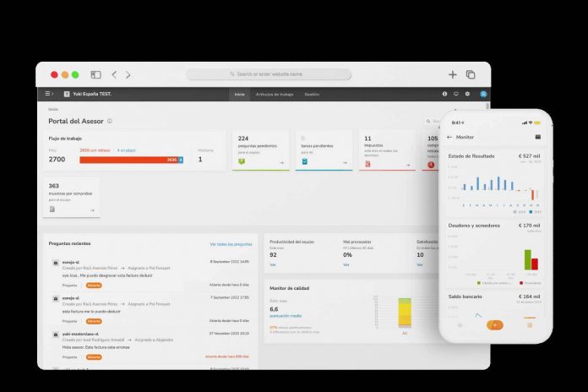The height and width of the screenshot is (392, 588).
Task: Open the 363 muestras por comprobar card
Action: [72, 198]
